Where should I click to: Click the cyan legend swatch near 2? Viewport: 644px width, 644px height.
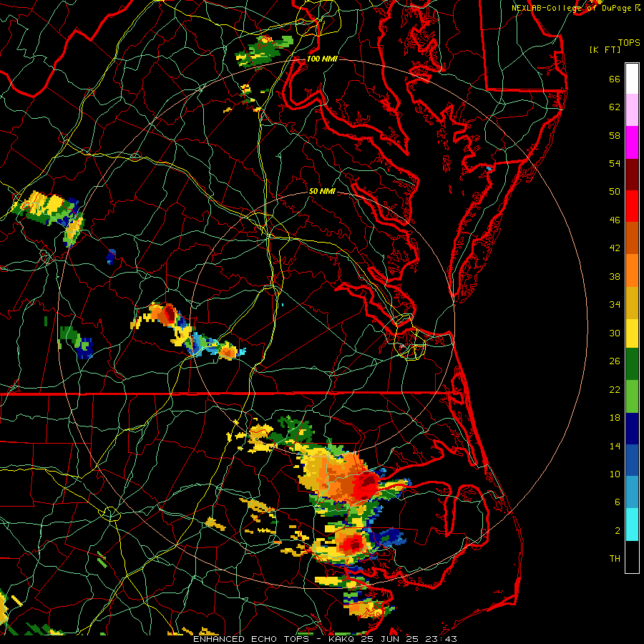[x=632, y=525]
